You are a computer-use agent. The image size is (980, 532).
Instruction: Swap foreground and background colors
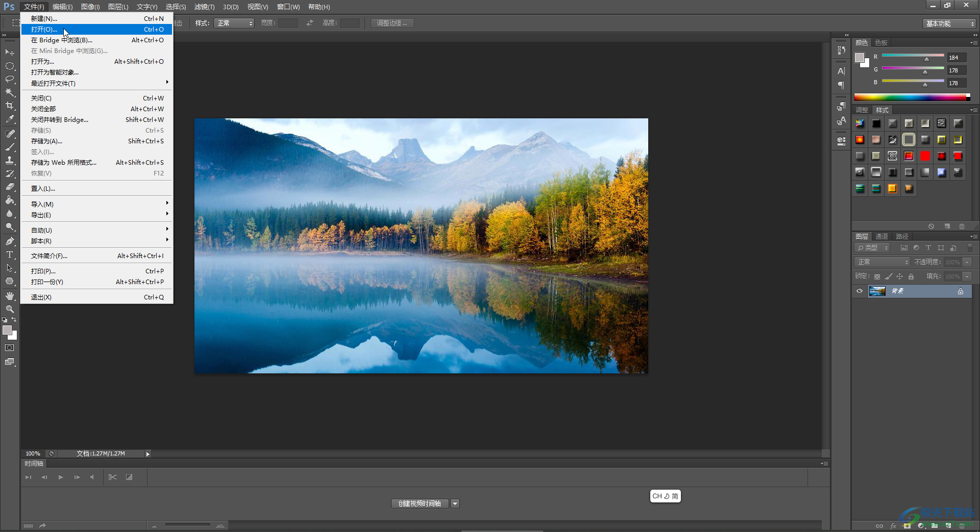coord(14,320)
